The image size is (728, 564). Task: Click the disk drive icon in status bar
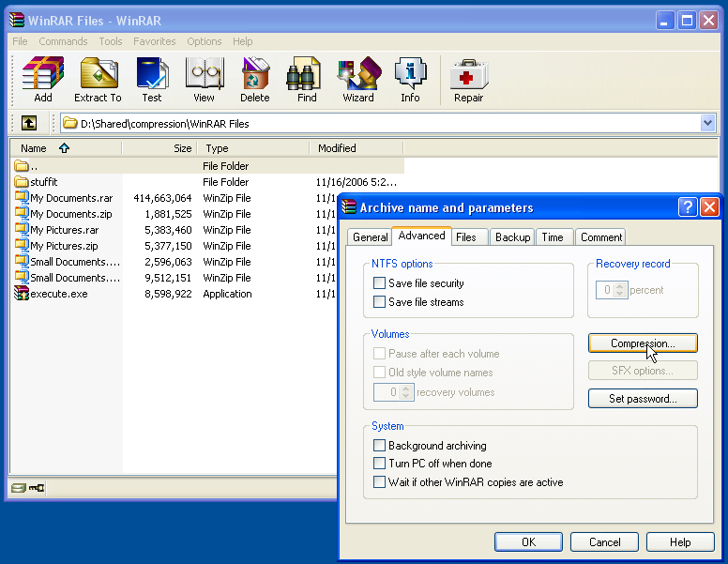[18, 488]
